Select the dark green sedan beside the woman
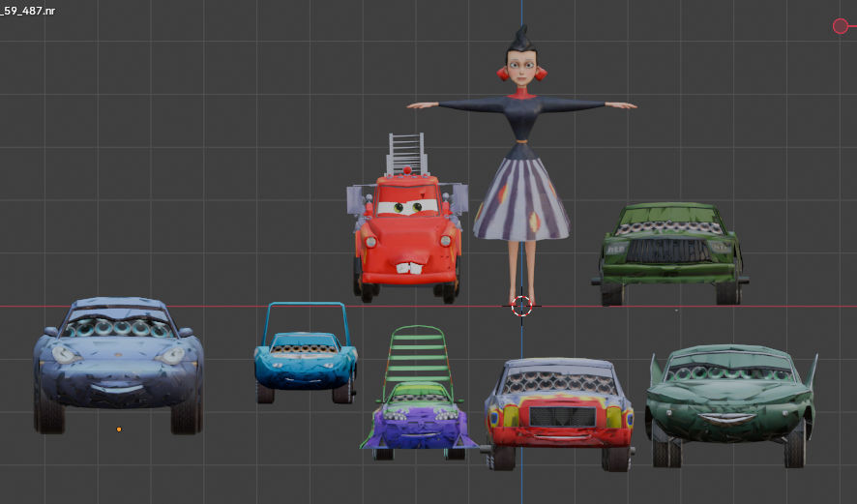 pos(670,253)
